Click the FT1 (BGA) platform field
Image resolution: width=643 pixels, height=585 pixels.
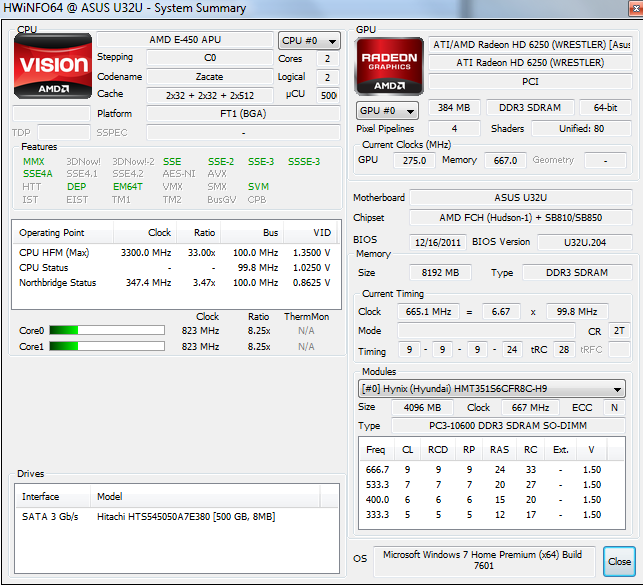click(x=243, y=114)
